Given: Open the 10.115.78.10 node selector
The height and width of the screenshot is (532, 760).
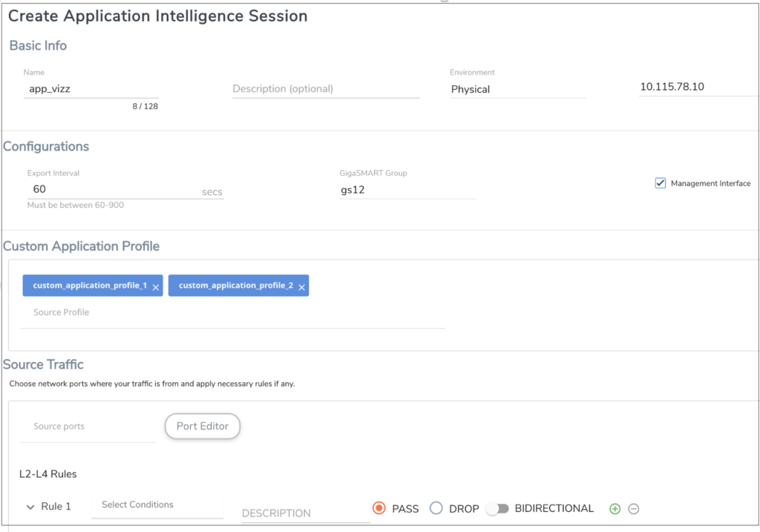Looking at the screenshot, I should coord(698,87).
